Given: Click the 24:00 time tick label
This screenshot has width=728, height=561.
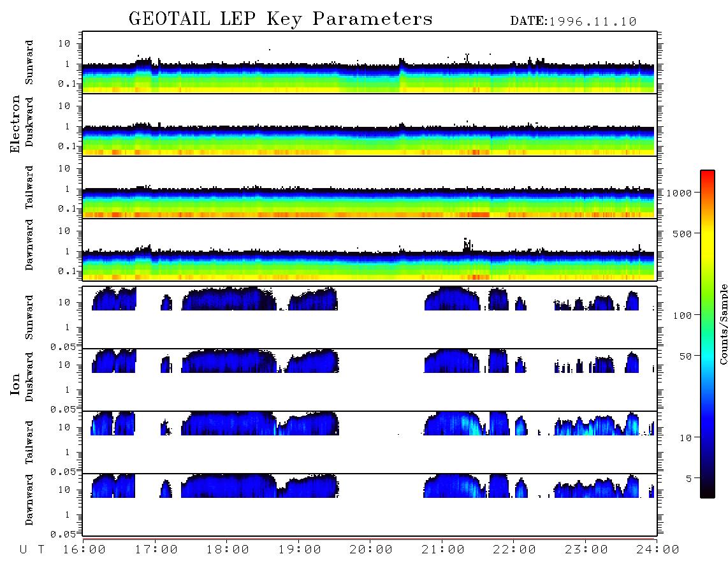Looking at the screenshot, I should [658, 550].
